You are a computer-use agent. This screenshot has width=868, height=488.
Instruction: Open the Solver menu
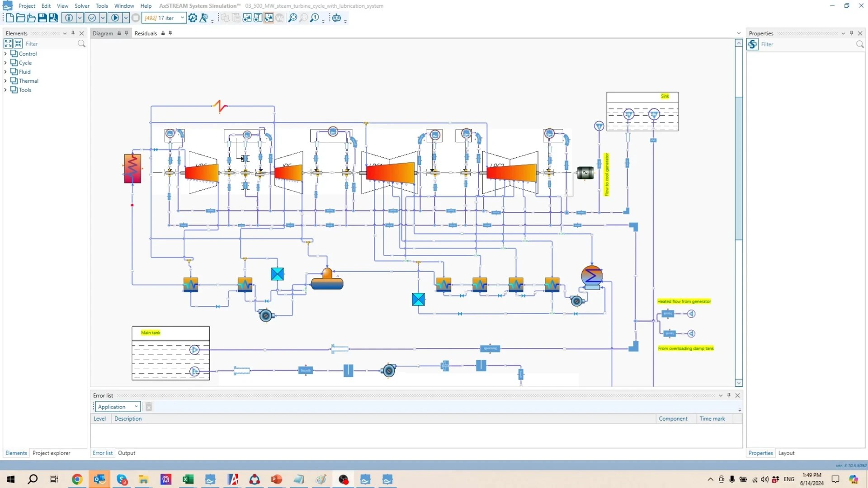click(x=82, y=6)
